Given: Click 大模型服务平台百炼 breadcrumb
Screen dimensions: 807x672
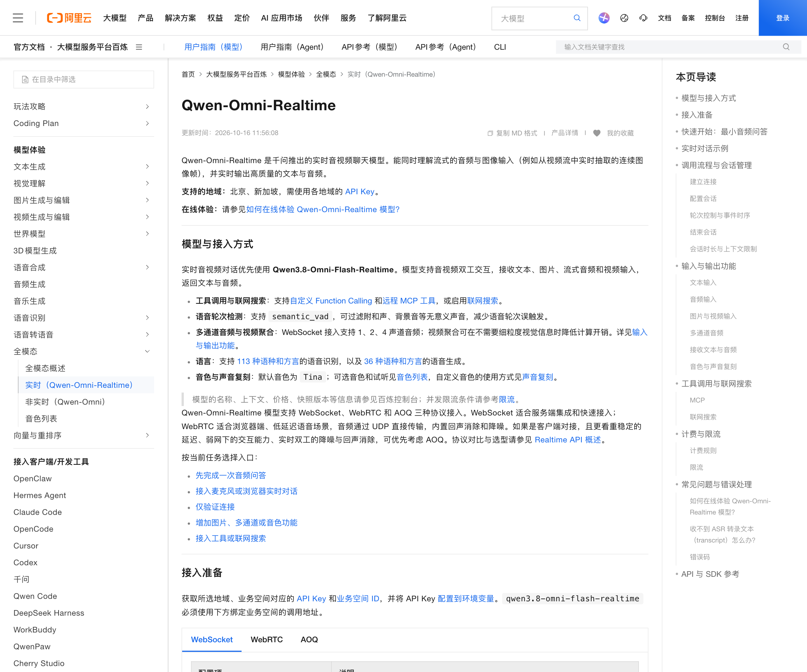Looking at the screenshot, I should [236, 74].
